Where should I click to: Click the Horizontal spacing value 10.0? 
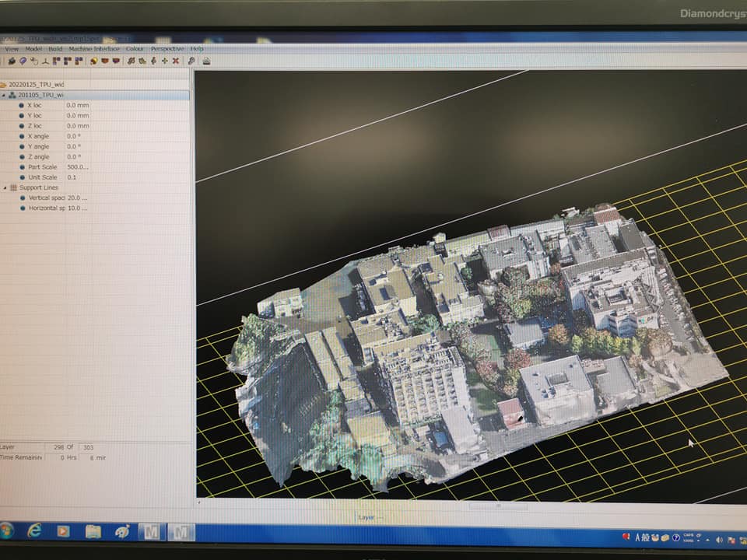[77, 208]
